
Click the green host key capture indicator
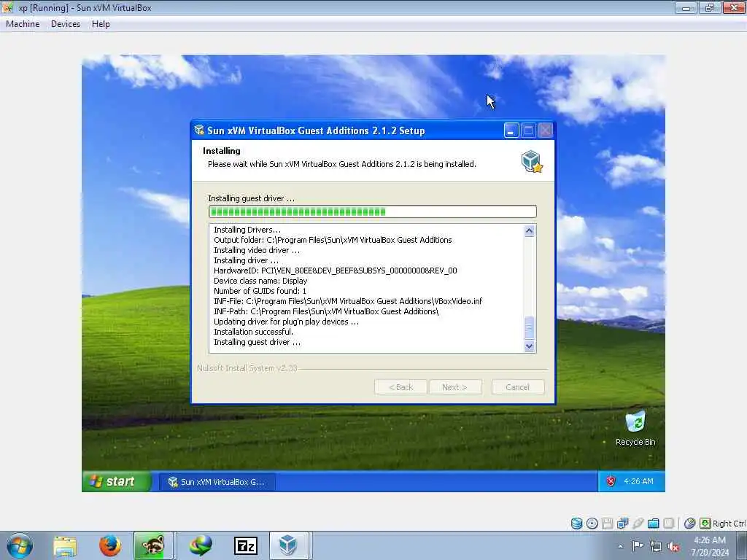pos(705,524)
